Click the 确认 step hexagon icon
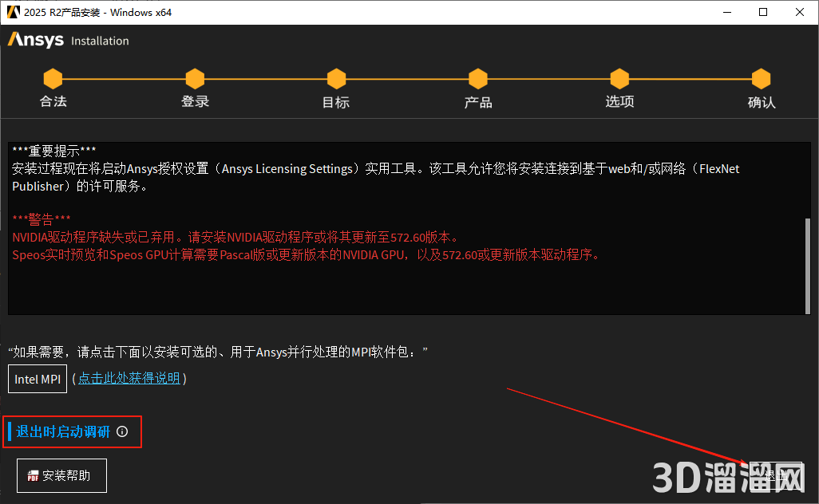 [761, 78]
